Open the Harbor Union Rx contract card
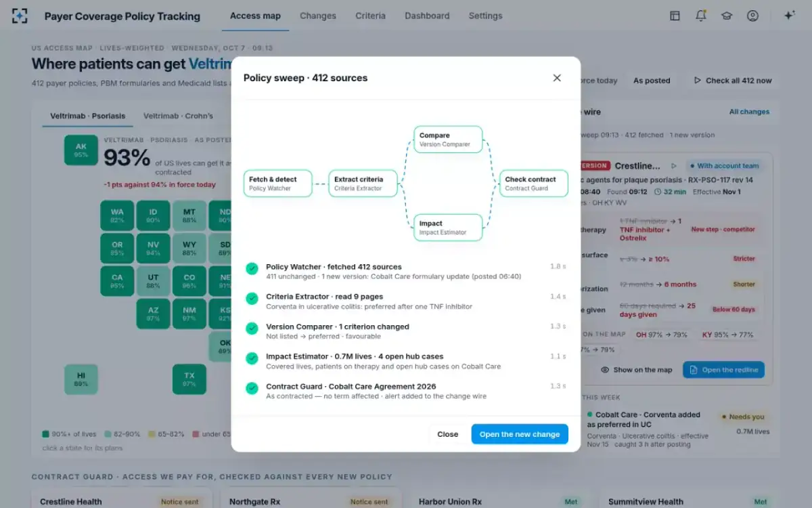 point(500,499)
